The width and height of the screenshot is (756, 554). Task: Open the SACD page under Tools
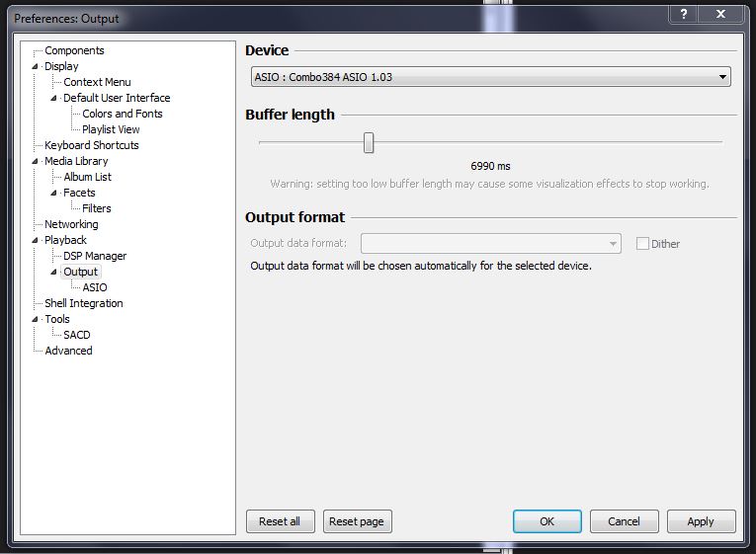point(77,336)
